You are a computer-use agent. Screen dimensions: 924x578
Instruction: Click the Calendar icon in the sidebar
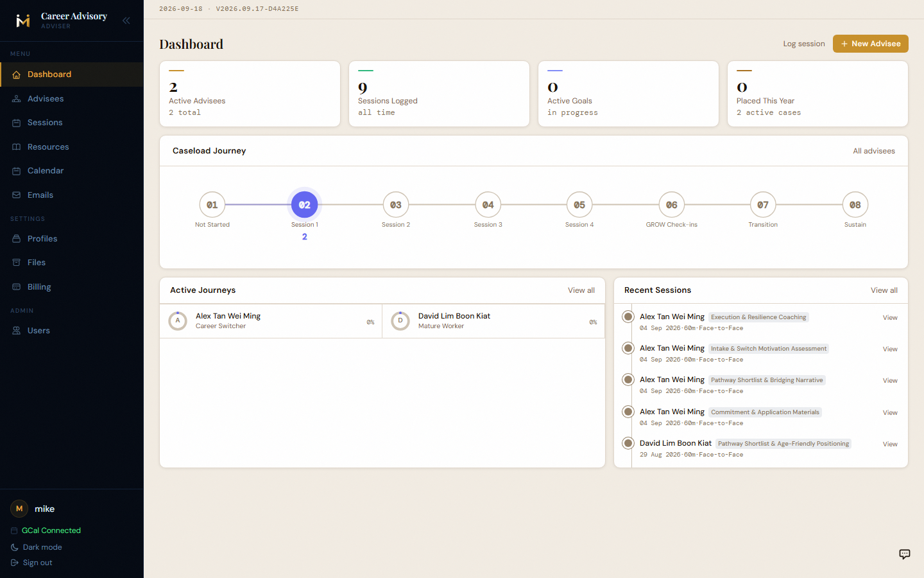pos(17,171)
